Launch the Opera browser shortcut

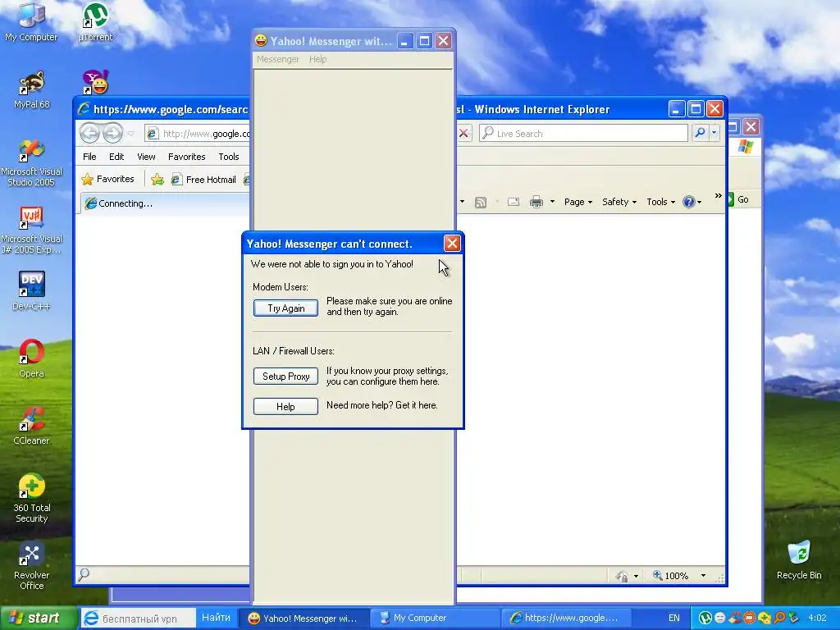click(x=32, y=358)
